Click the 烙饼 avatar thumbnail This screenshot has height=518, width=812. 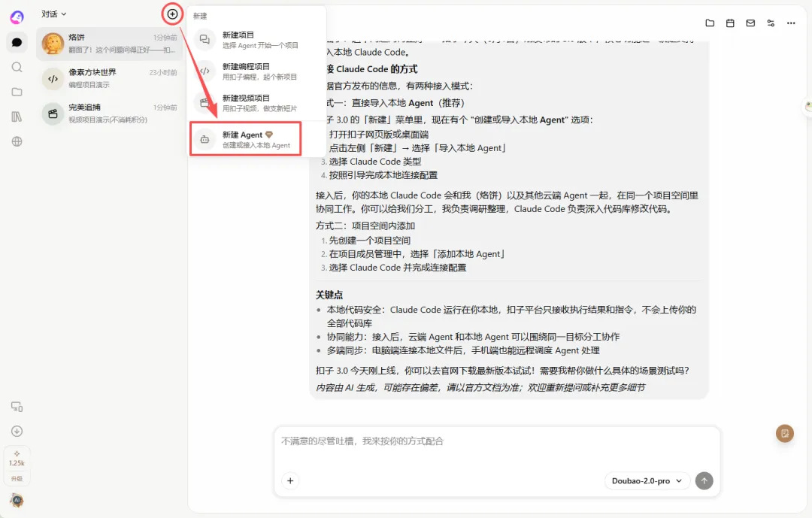(x=53, y=44)
